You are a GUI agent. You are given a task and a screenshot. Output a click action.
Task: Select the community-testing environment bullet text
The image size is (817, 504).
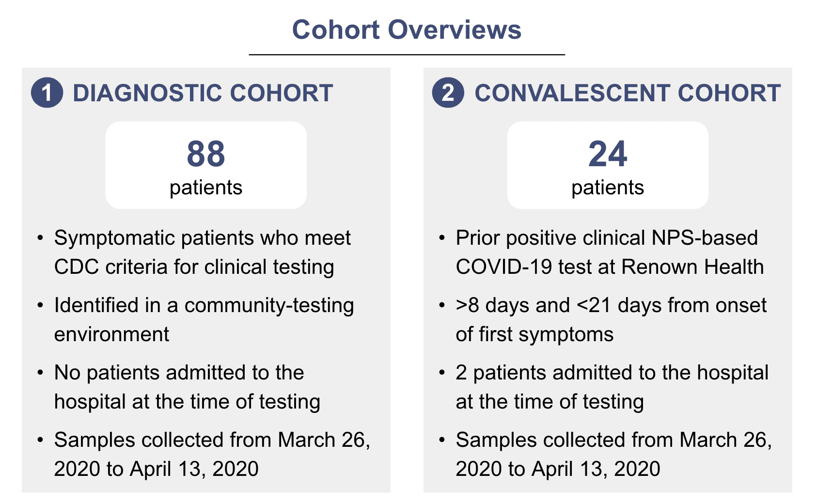204,319
